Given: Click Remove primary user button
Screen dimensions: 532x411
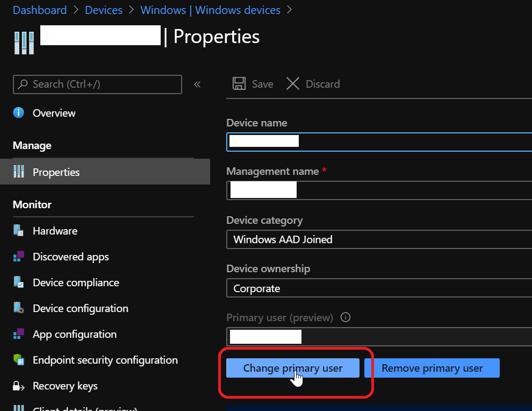Looking at the screenshot, I should (x=432, y=368).
